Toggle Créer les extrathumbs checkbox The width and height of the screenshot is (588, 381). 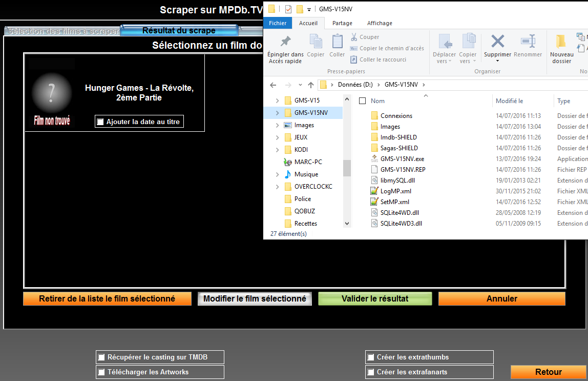[x=371, y=357]
